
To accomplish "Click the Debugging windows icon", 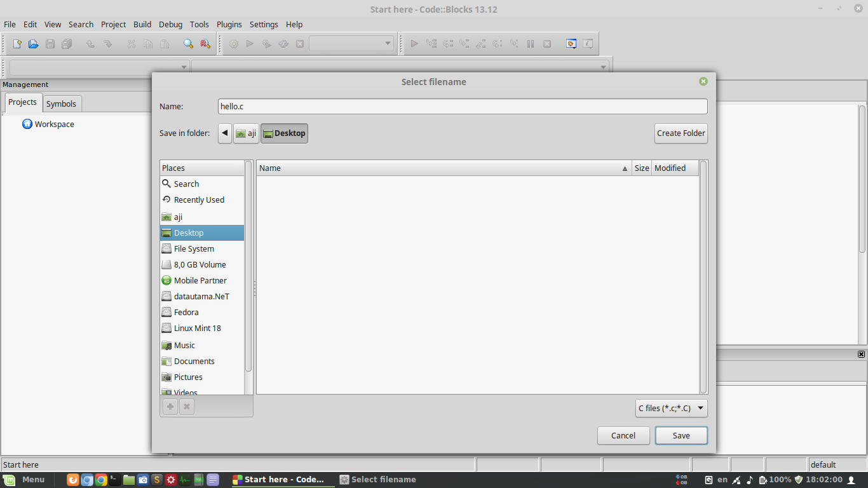I will click(571, 44).
